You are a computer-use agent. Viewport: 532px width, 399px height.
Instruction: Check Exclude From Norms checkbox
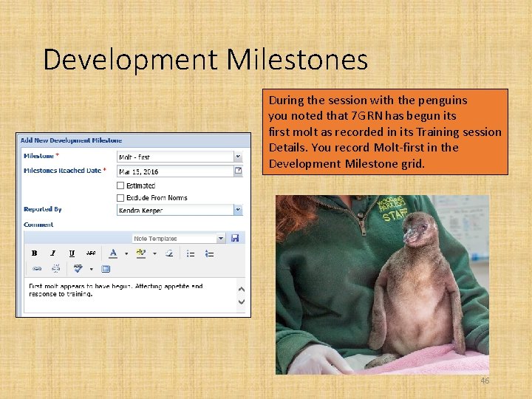pos(120,197)
